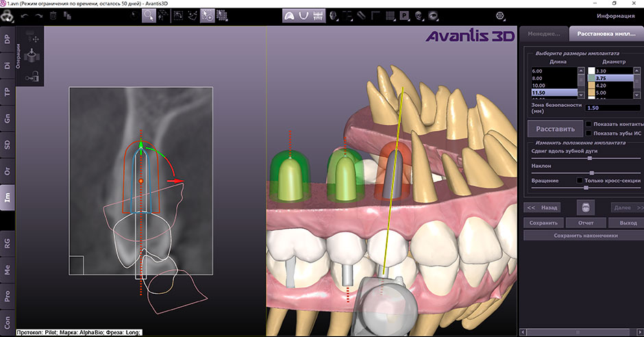
Task: Open the skull view dropdown in toolbar
Action: pos(419,16)
